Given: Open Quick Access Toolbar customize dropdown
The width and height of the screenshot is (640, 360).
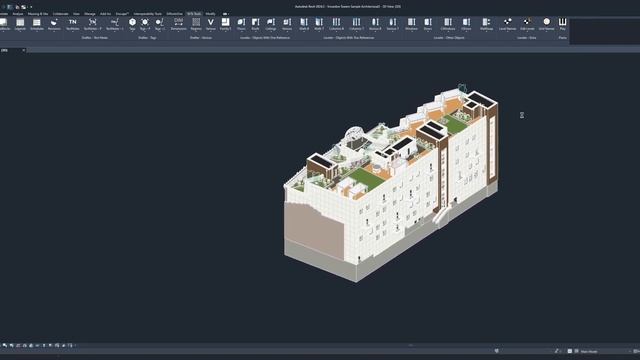Looking at the screenshot, I should 31,7.
